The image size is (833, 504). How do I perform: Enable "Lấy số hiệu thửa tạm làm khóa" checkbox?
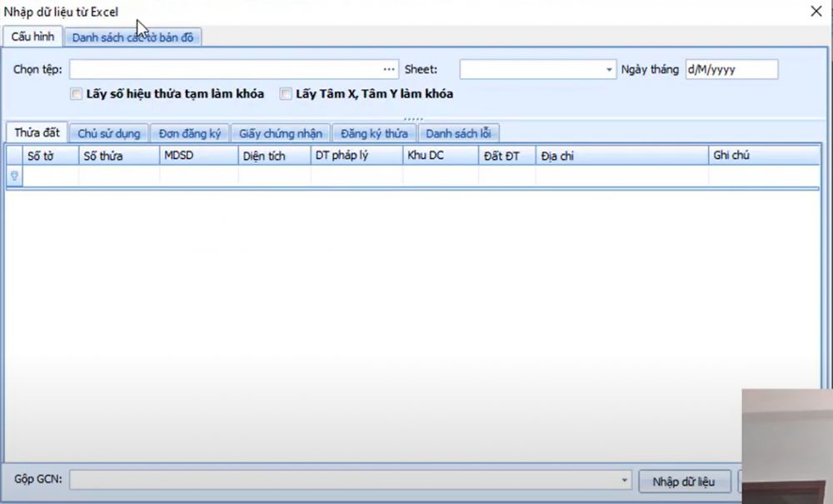pyautogui.click(x=76, y=94)
